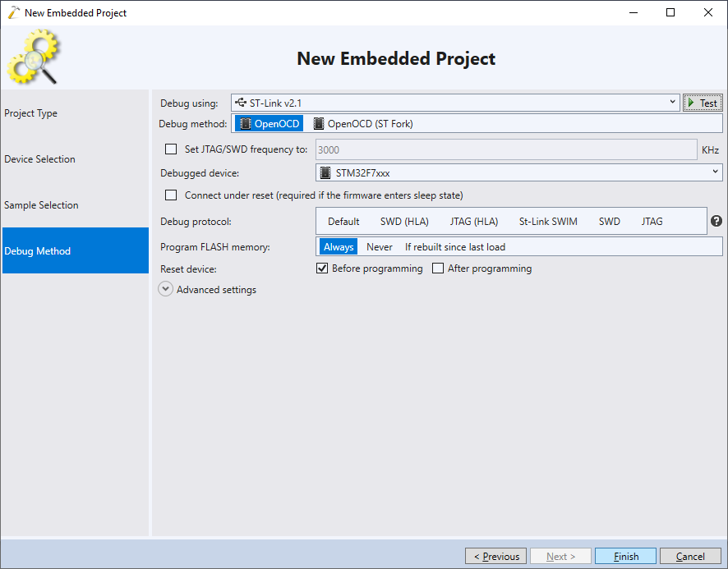Go to Device Selection wizard page
The image size is (728, 569).
76,158
